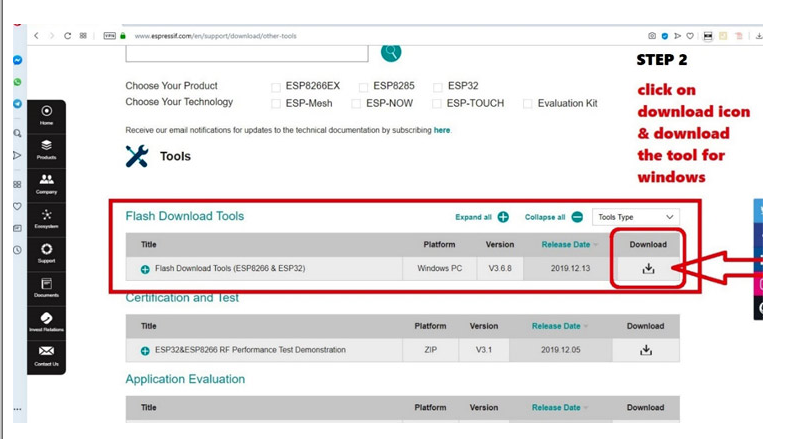Open Ecosystem in the black site menu
Image resolution: width=794 pixels, height=439 pixels.
47,219
